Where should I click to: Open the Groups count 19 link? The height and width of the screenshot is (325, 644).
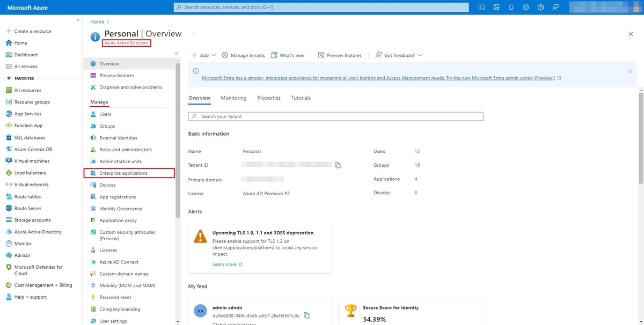tap(417, 165)
